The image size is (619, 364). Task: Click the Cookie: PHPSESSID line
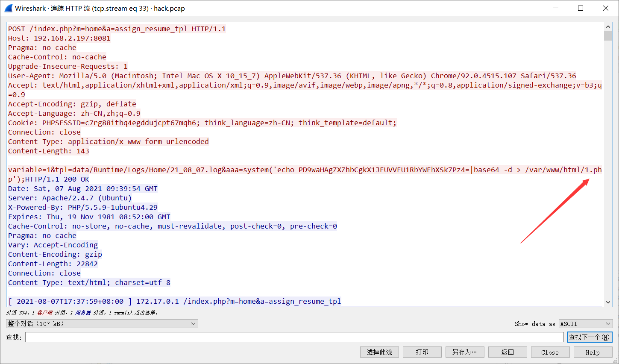(x=202, y=123)
